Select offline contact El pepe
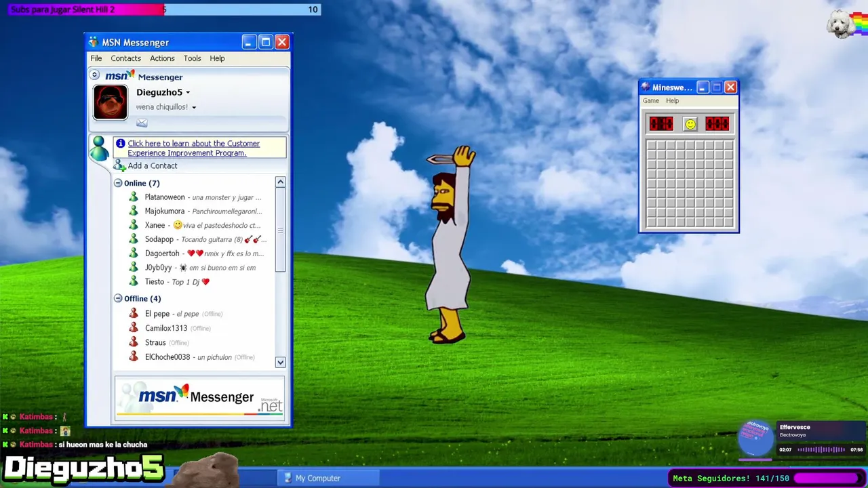Viewport: 868px width, 488px height. click(157, 314)
